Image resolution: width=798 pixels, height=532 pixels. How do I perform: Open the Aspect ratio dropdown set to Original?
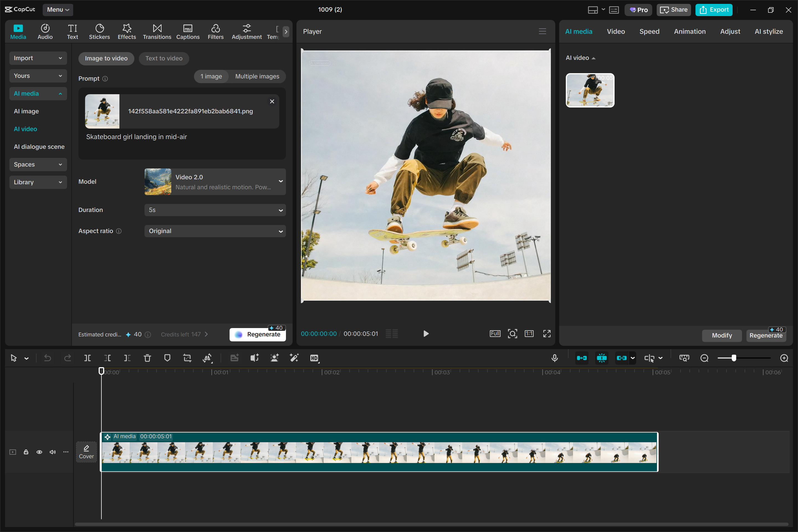pyautogui.click(x=215, y=231)
